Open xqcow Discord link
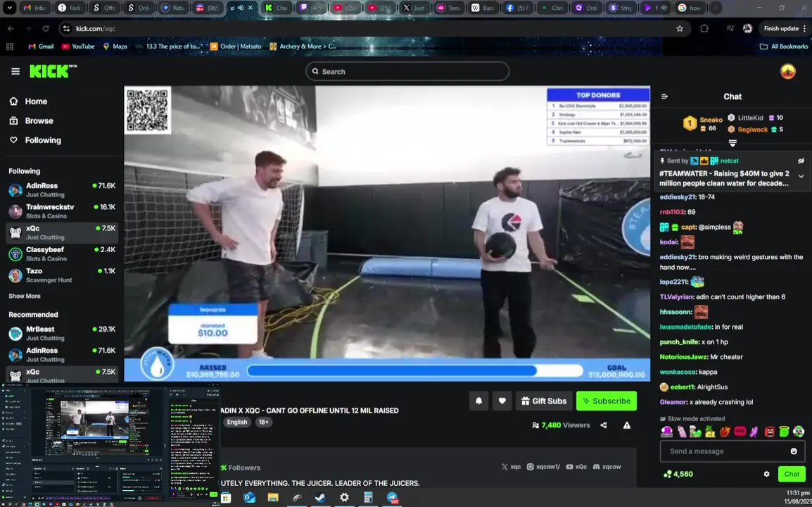812x507 pixels. [607, 467]
